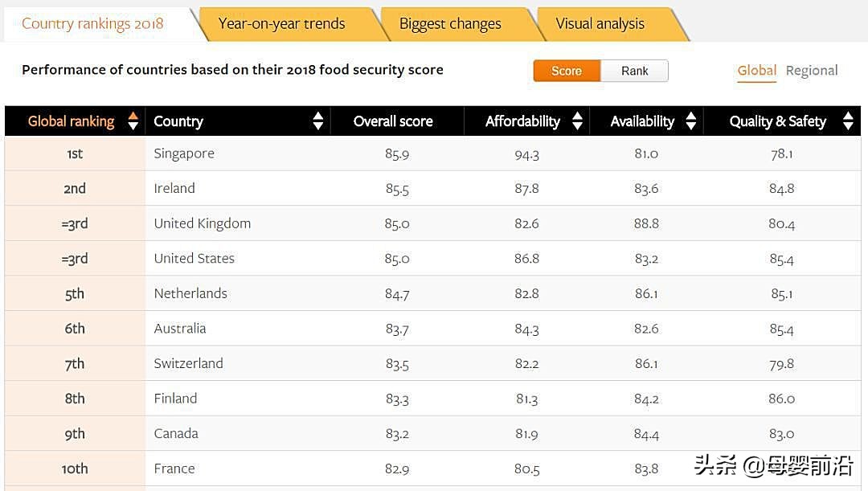Sort by Quality & Safety arrows icon

847,121
